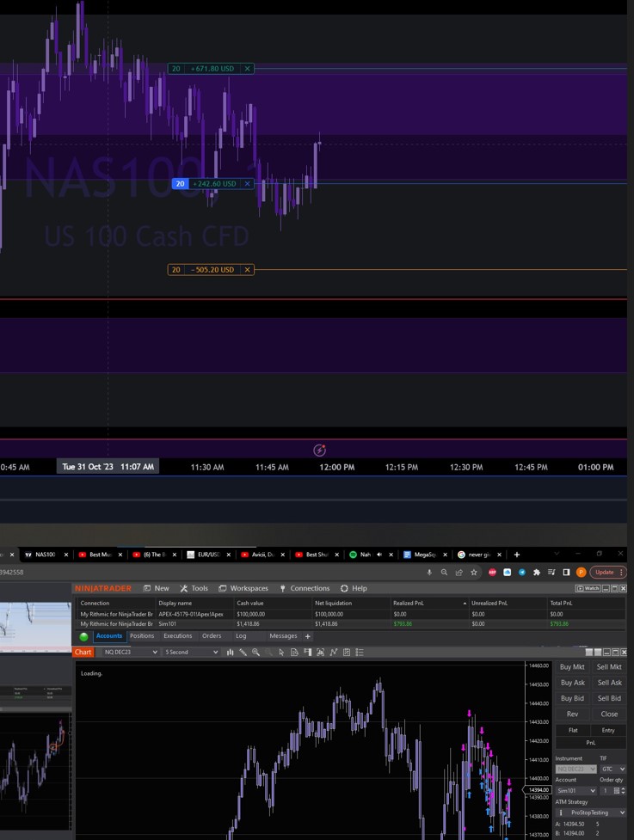The image size is (634, 840).
Task: Click the green connection status indicator
Action: coord(83,636)
